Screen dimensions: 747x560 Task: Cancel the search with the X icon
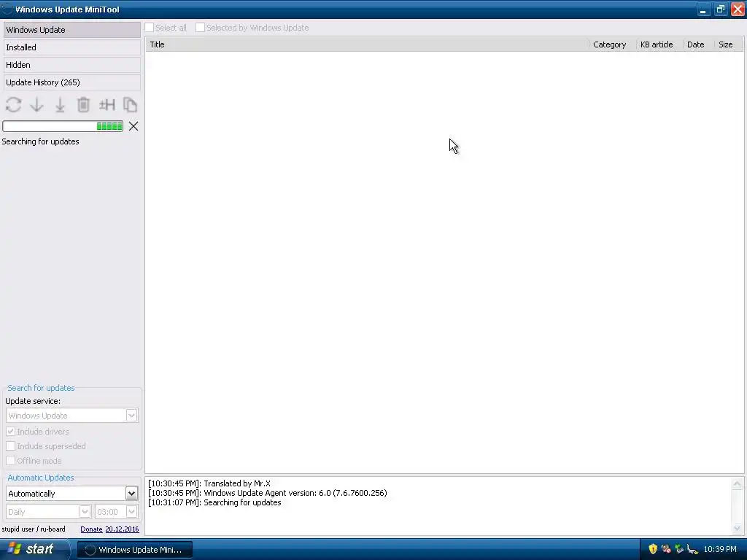point(133,126)
